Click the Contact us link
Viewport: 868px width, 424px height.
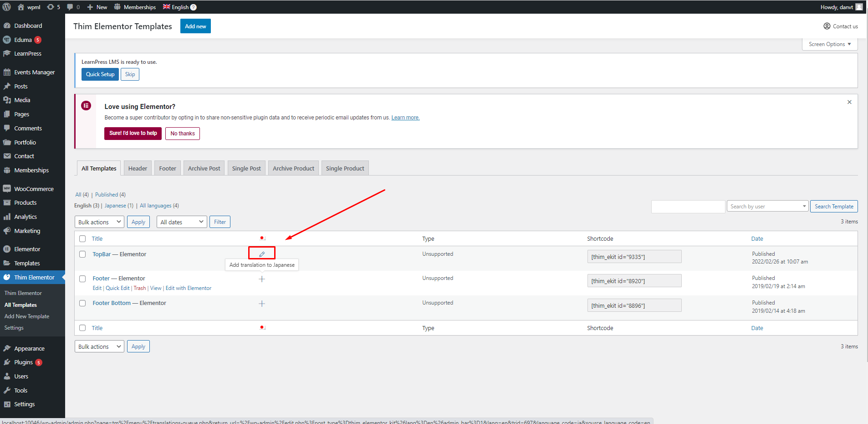841,26
